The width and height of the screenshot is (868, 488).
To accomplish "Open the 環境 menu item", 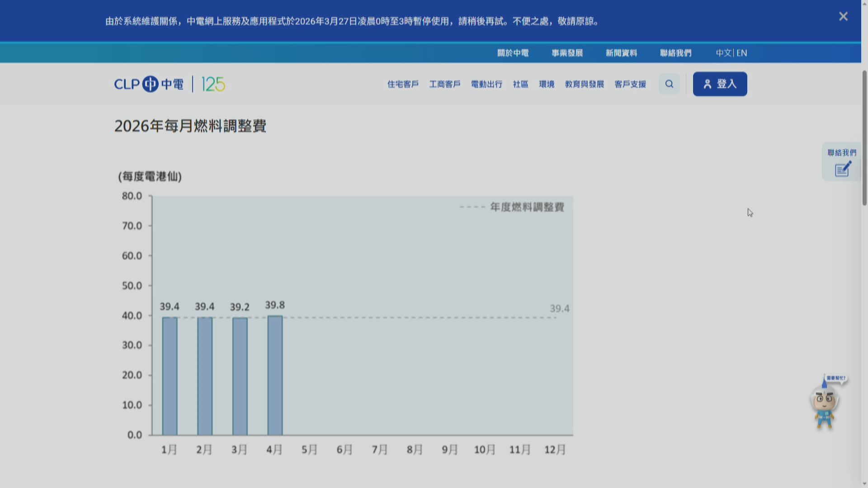I will pyautogui.click(x=547, y=84).
